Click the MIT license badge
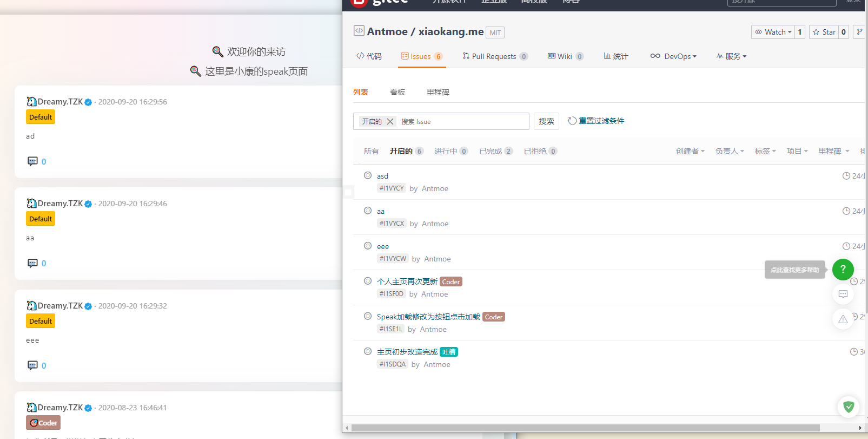 [495, 32]
